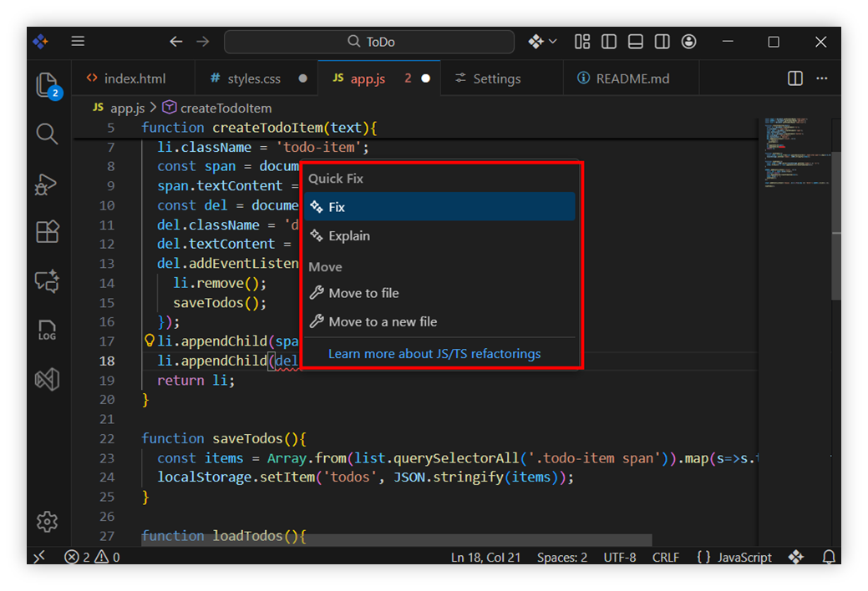Open the editor More Actions ellipsis menu
868x591 pixels.
[822, 78]
